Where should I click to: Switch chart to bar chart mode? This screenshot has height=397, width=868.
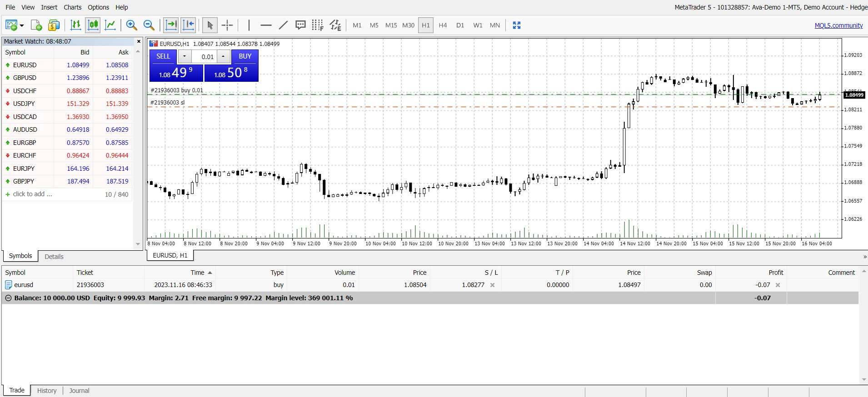(76, 25)
